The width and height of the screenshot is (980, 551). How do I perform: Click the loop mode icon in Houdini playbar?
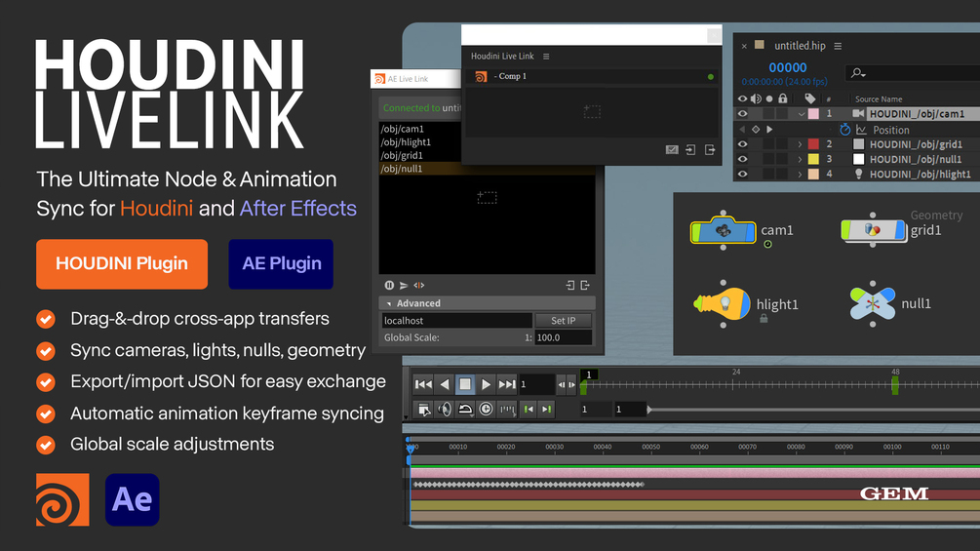[465, 410]
